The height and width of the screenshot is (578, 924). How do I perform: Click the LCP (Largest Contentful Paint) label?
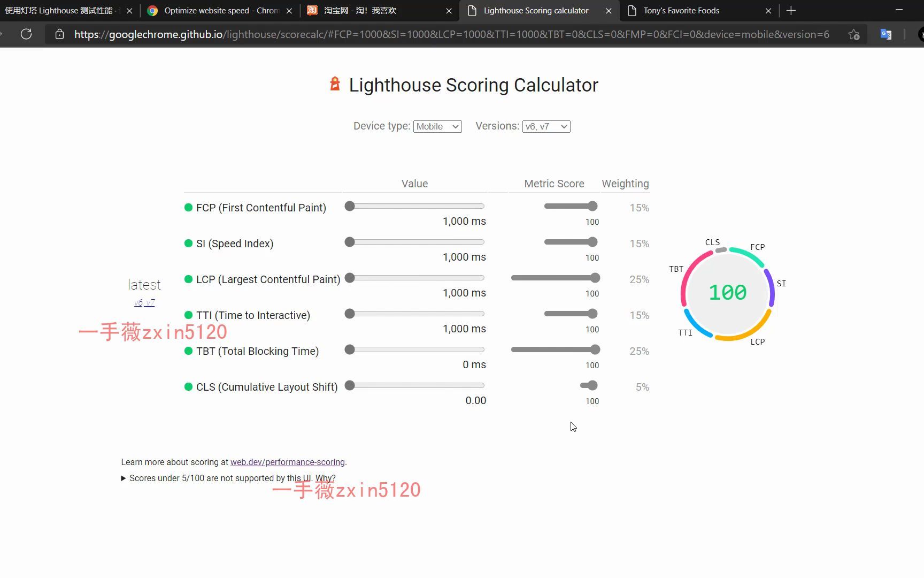(268, 279)
